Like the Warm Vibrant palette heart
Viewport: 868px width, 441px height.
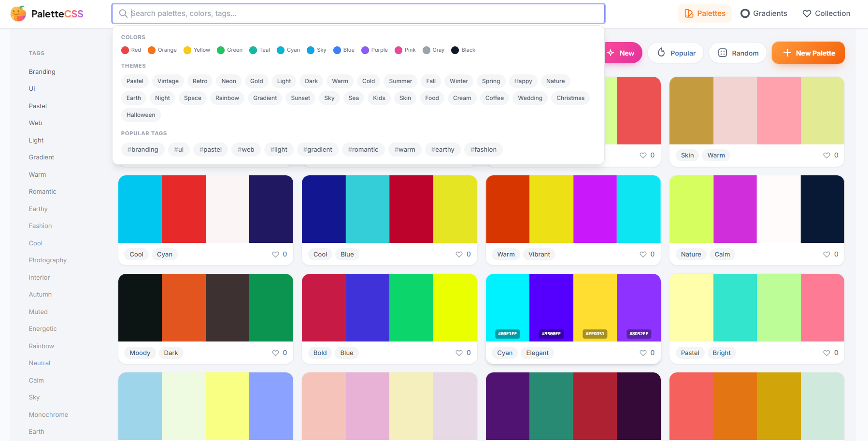(x=643, y=255)
